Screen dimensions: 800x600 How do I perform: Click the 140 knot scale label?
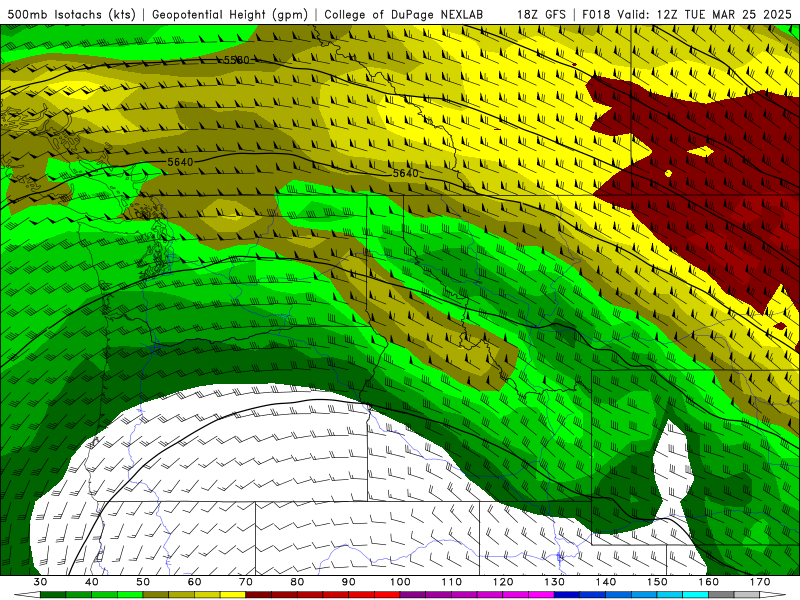pyautogui.click(x=606, y=582)
